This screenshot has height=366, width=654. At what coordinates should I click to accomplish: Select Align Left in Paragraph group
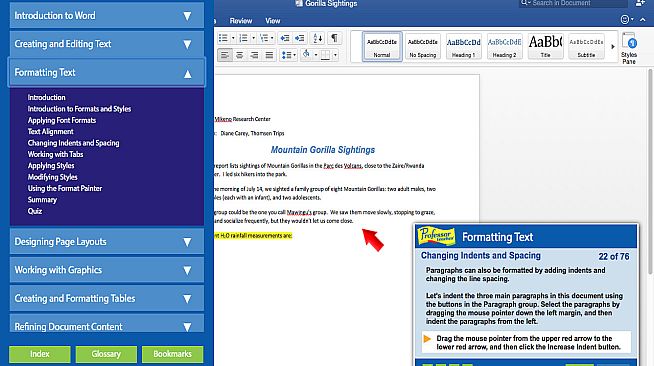pyautogui.click(x=225, y=55)
